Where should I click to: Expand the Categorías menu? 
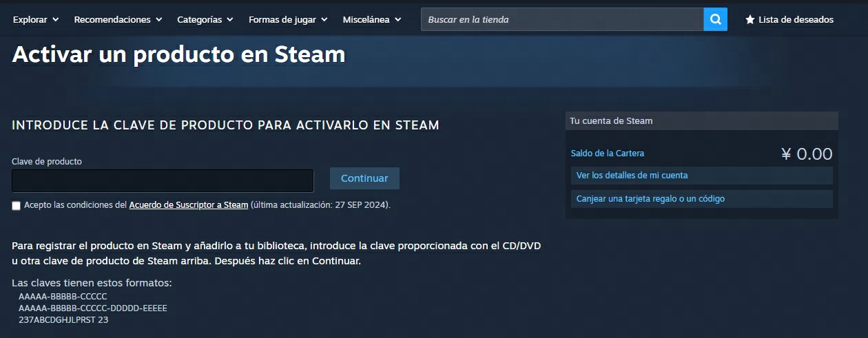[205, 19]
